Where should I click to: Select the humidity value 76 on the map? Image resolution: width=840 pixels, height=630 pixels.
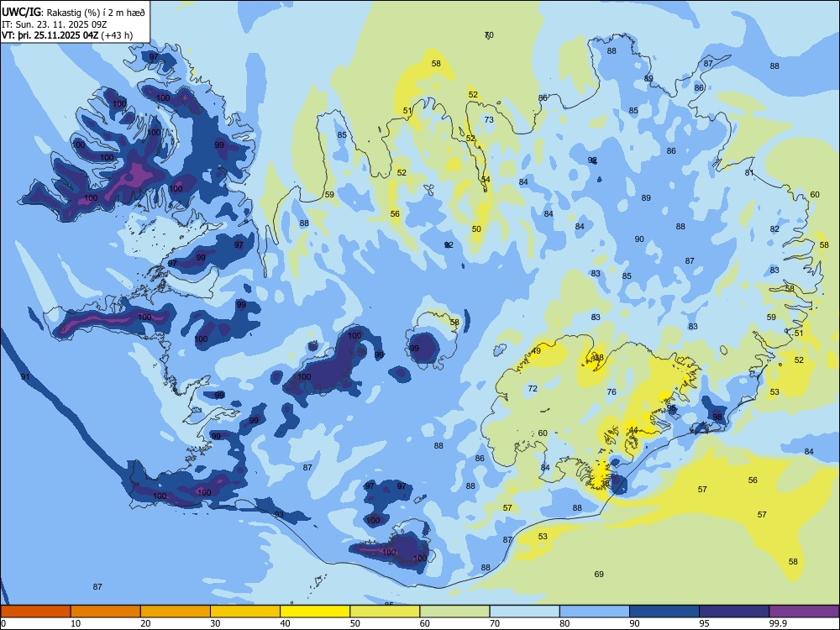612,391
